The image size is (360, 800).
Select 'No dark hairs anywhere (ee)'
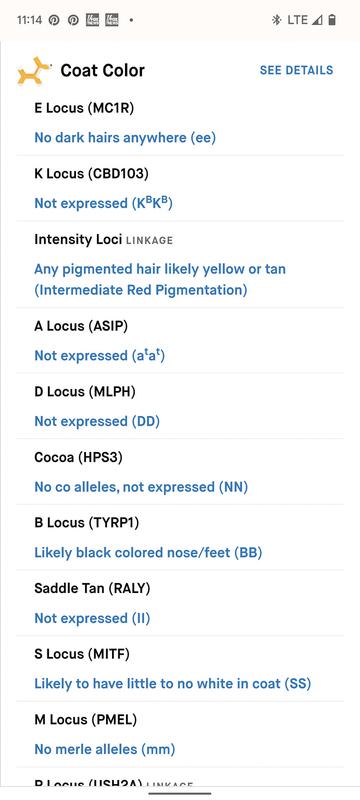pyautogui.click(x=125, y=138)
